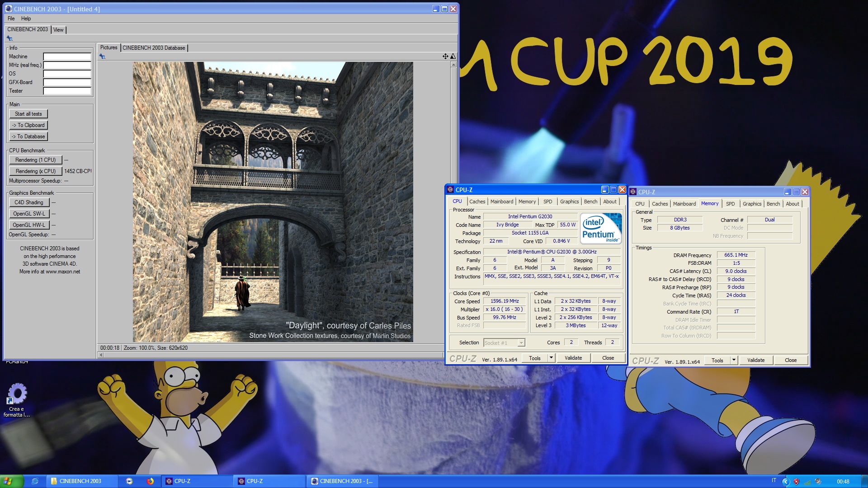Click the GFX-Board input field

pos(67,83)
